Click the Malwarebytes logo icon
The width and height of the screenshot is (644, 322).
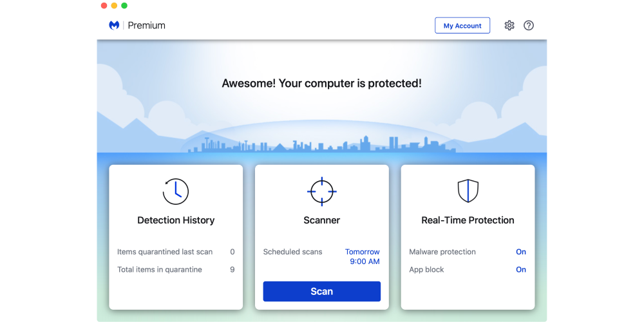114,26
